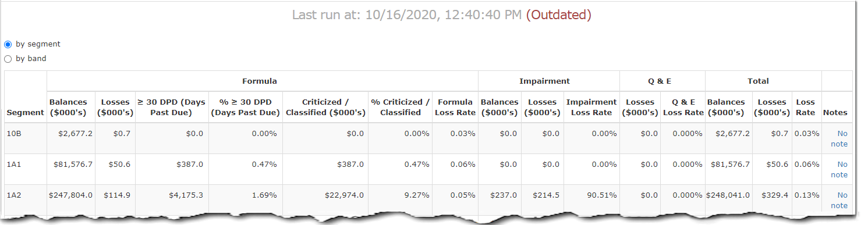
Task: Click the 'Criticized / Classified ($000's)' header
Action: (325, 107)
